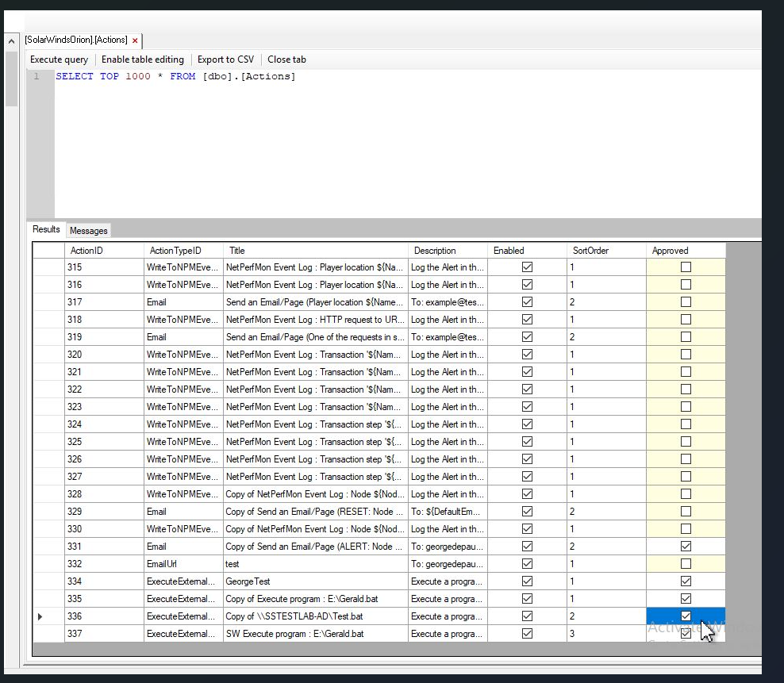Click Enable table editing
784x683 pixels.
(x=143, y=59)
